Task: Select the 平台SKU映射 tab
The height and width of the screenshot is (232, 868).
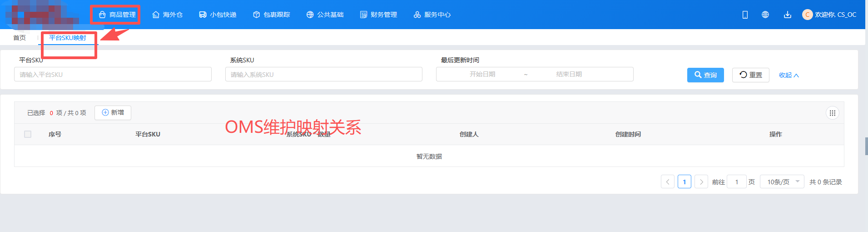Action: [x=68, y=38]
